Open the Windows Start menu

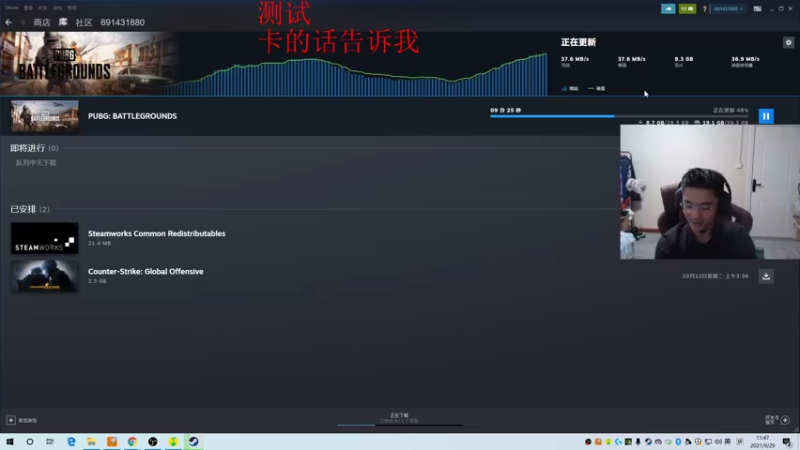(10, 442)
